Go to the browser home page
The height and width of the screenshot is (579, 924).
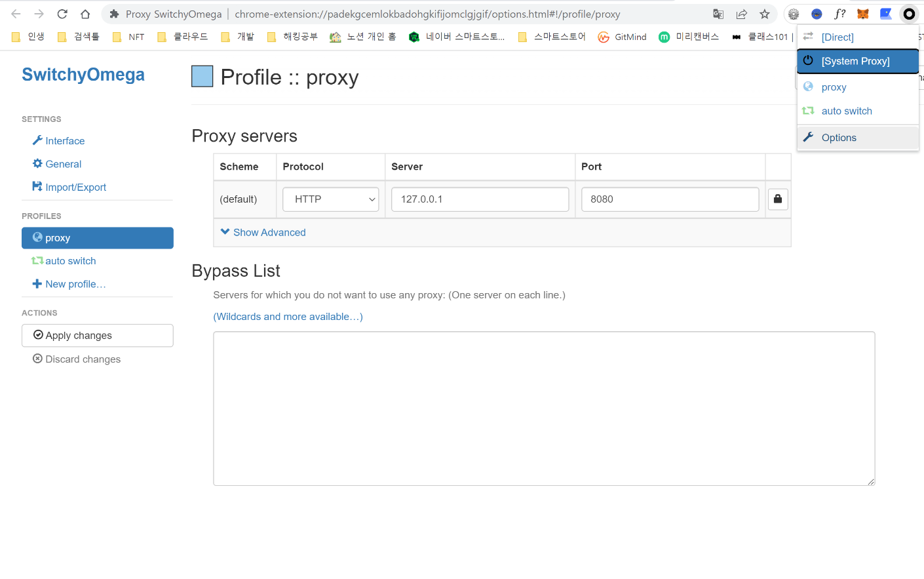click(85, 14)
